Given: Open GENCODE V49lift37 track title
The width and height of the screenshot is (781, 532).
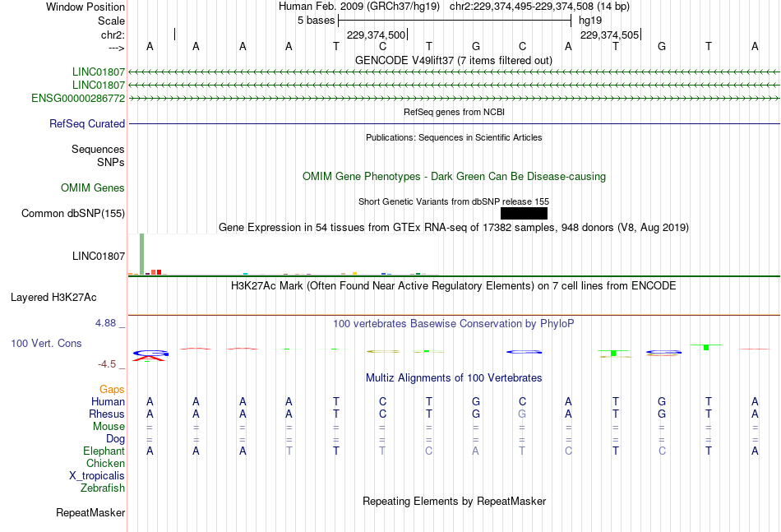Looking at the screenshot, I should 454,60.
